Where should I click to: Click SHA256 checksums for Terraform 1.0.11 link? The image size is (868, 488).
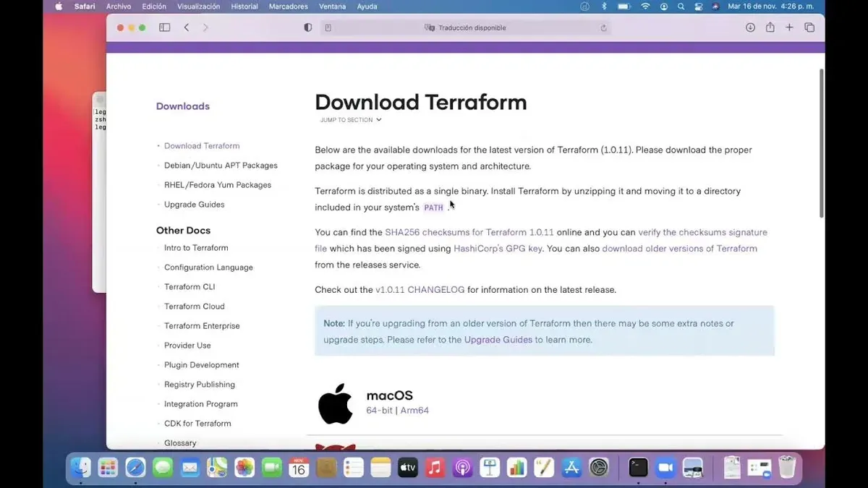pyautogui.click(x=469, y=233)
